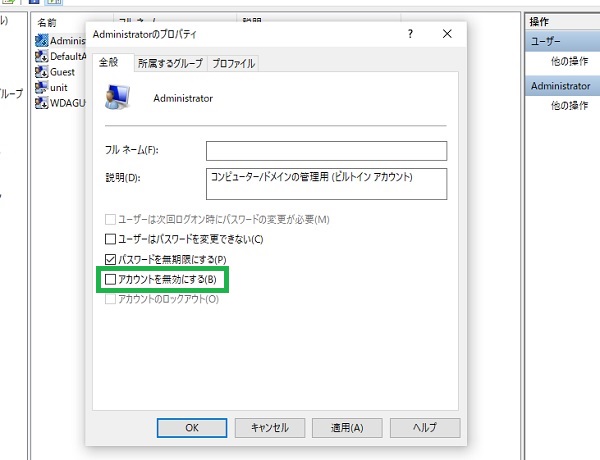
Task: Focus the フル ネーム input field
Action: [326, 151]
